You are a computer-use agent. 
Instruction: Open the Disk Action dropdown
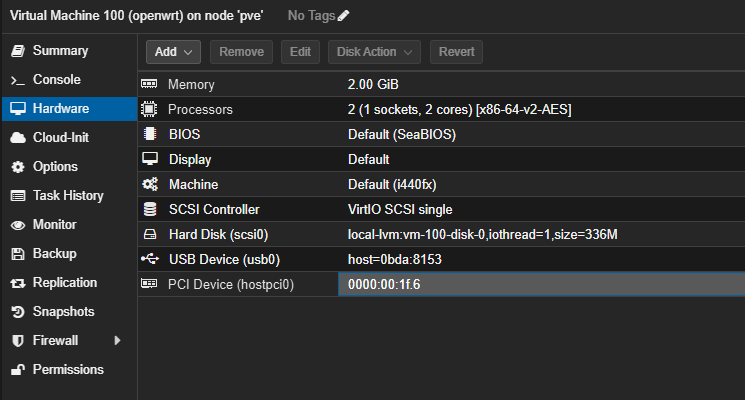tap(375, 51)
